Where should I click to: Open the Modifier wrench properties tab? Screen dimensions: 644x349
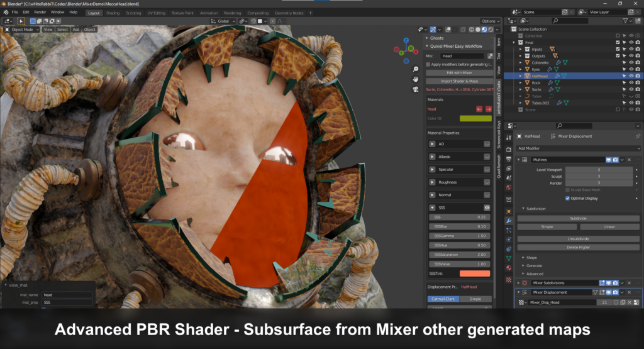(509, 221)
